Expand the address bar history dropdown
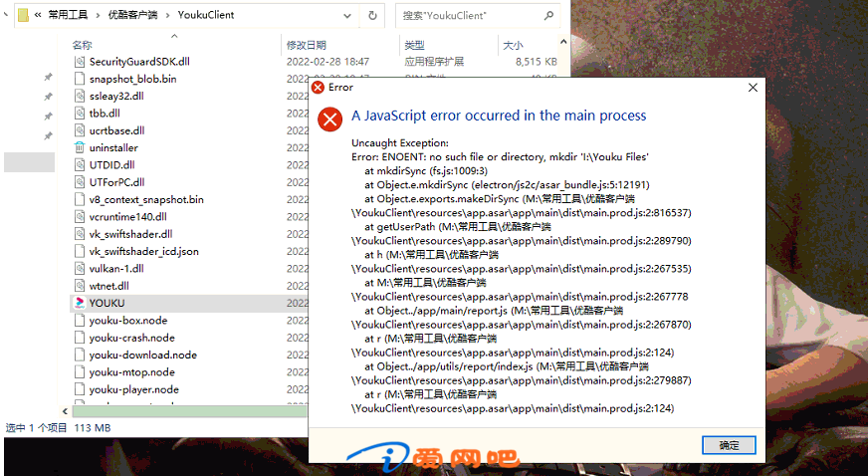 point(347,16)
